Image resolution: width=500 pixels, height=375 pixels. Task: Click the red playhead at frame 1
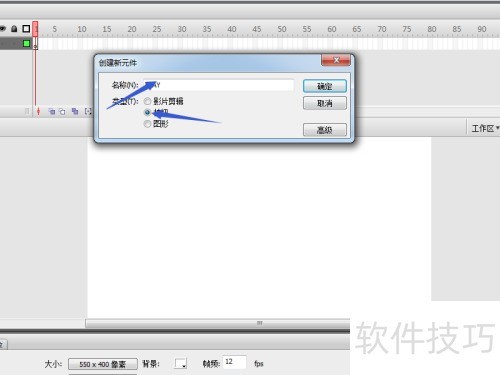click(x=35, y=29)
